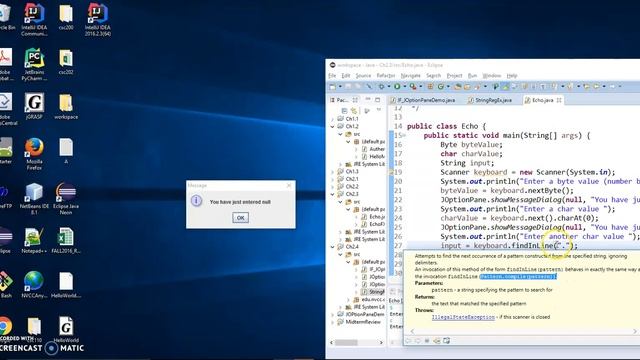Screen dimensions: 640x360
Task: Click OK in the Message dialog
Action: [240, 218]
